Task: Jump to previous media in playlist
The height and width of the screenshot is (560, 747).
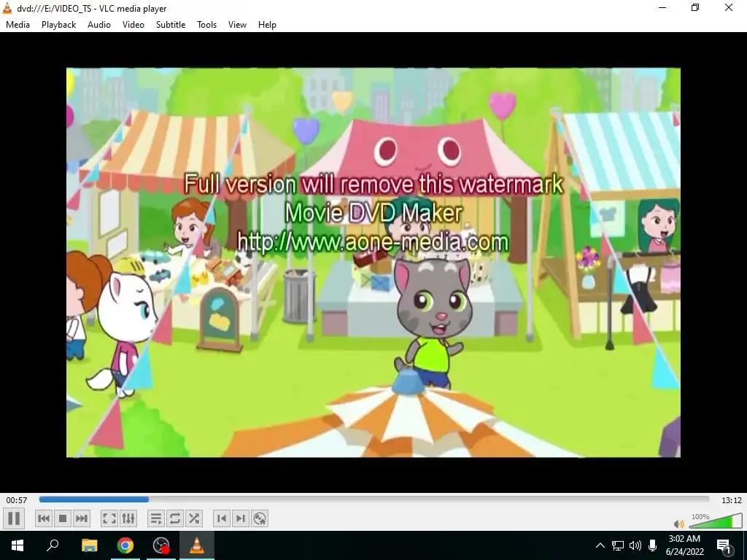Action: tap(43, 518)
